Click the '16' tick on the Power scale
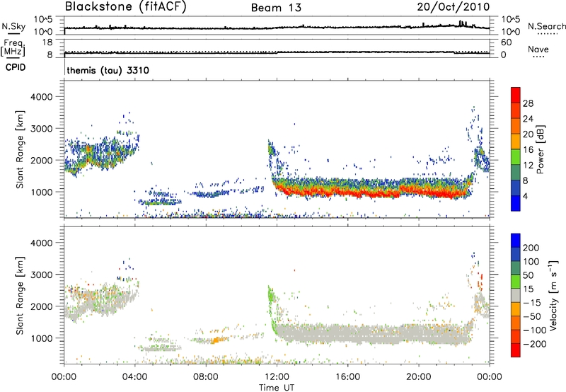566x392 pixels. click(528, 149)
